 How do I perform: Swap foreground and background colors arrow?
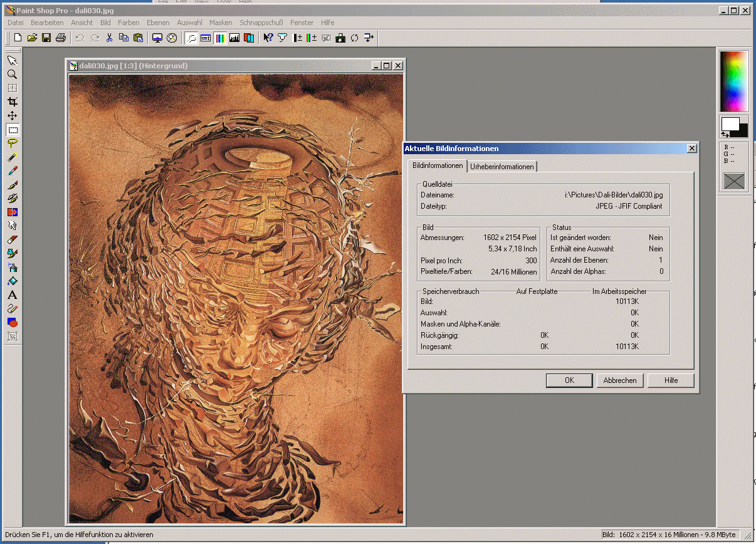pyautogui.click(x=725, y=134)
